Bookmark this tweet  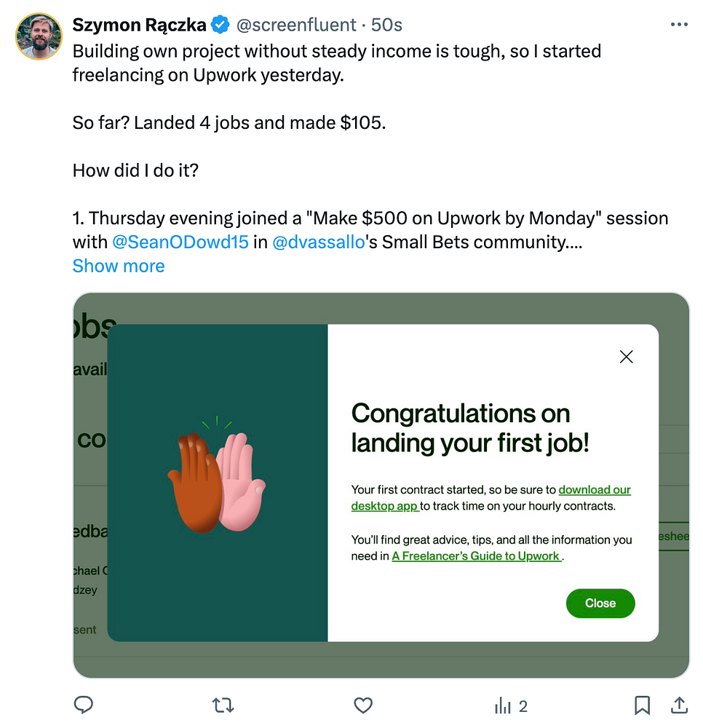click(642, 705)
